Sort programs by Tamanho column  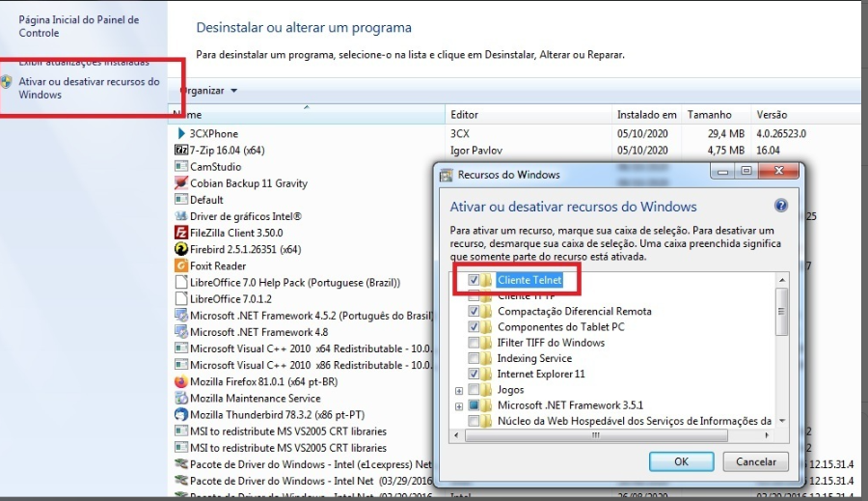(x=716, y=115)
